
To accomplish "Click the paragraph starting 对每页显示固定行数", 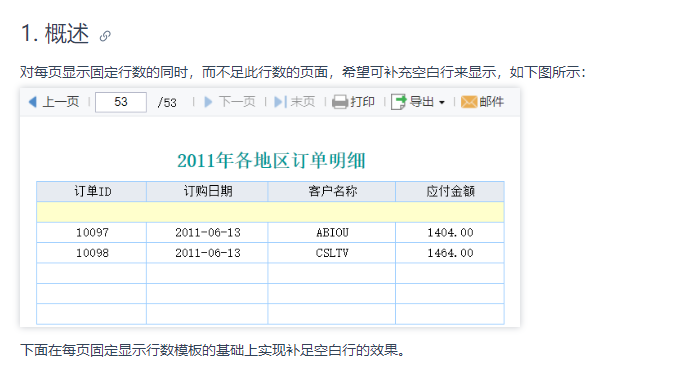I will pyautogui.click(x=303, y=72).
